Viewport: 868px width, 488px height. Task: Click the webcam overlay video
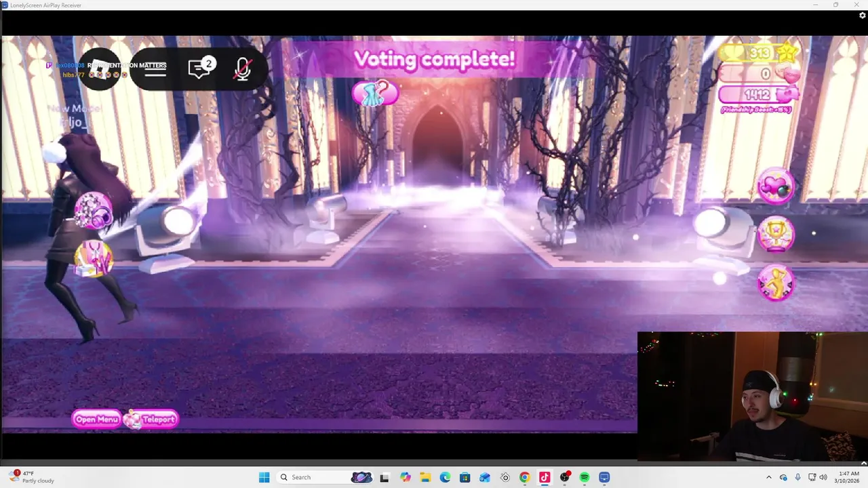pyautogui.click(x=753, y=396)
